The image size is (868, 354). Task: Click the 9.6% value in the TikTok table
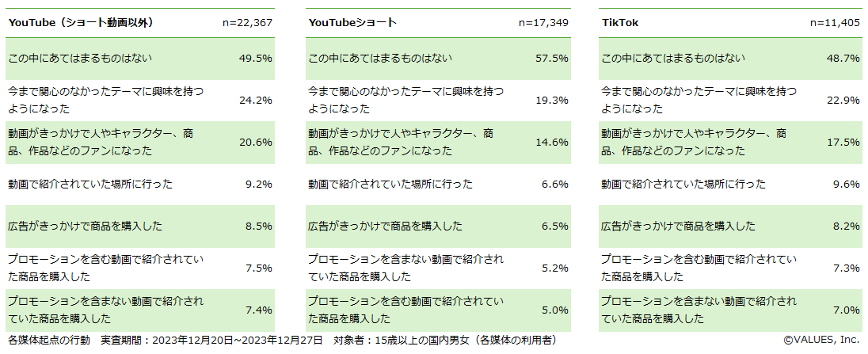tap(847, 184)
